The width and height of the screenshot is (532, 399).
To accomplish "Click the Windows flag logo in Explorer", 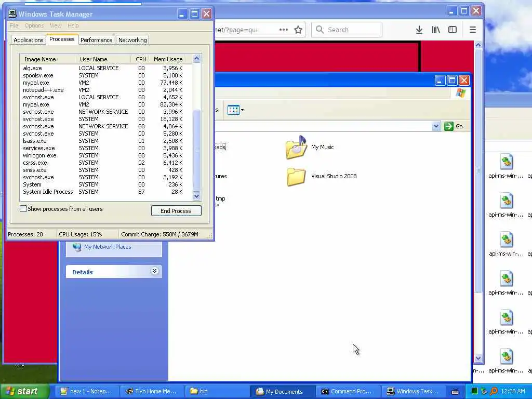I will (x=461, y=92).
